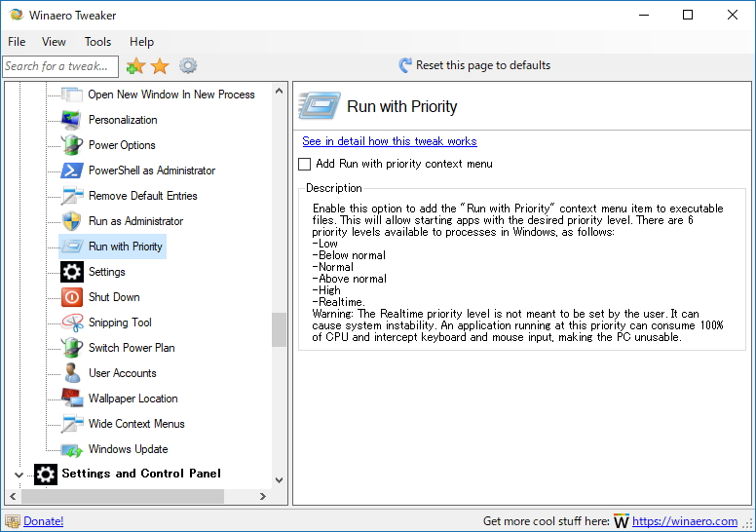Click the red Shut Down power icon

(72, 297)
